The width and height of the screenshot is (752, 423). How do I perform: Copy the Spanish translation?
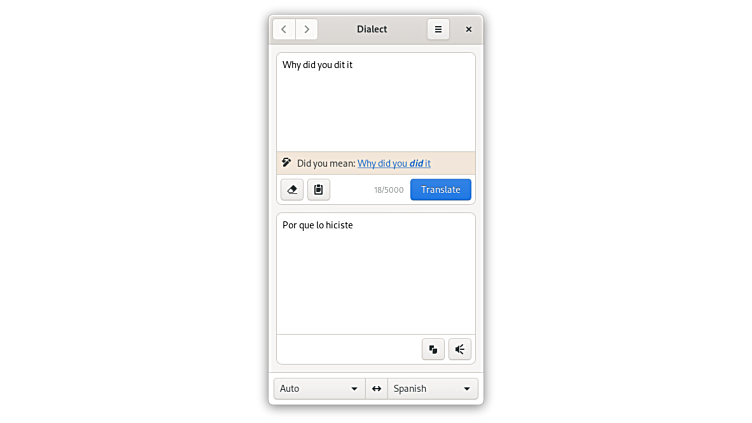click(433, 349)
